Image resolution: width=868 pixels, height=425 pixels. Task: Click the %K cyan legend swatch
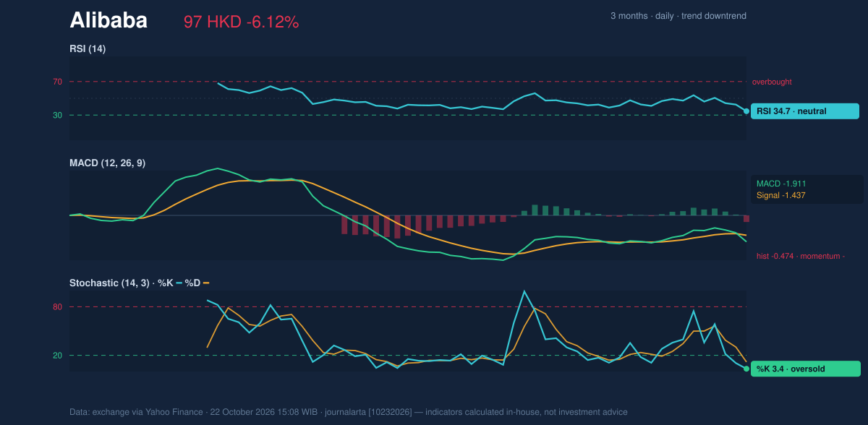179,283
